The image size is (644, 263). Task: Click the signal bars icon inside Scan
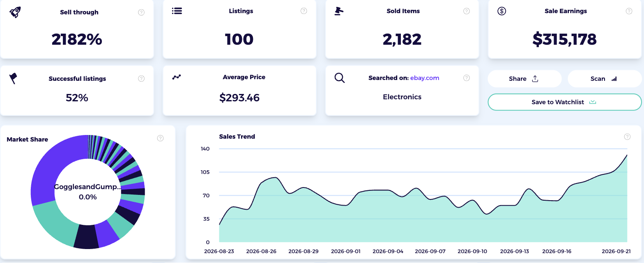point(614,79)
